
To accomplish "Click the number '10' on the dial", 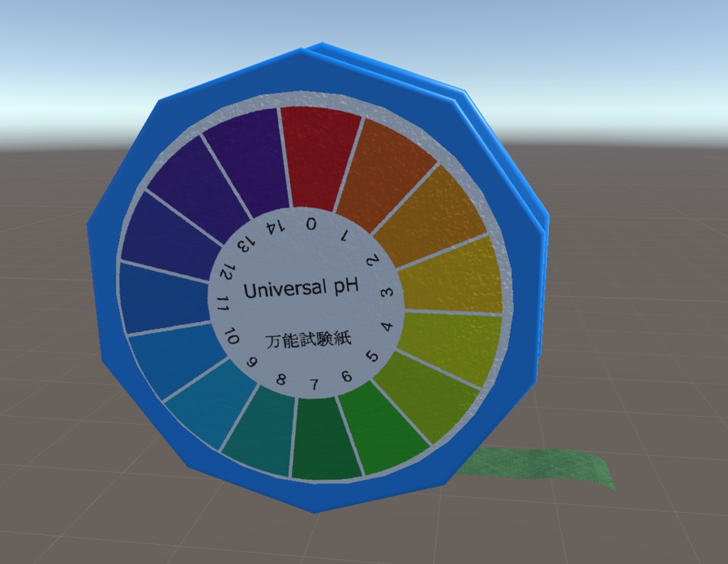I will pyautogui.click(x=231, y=336).
